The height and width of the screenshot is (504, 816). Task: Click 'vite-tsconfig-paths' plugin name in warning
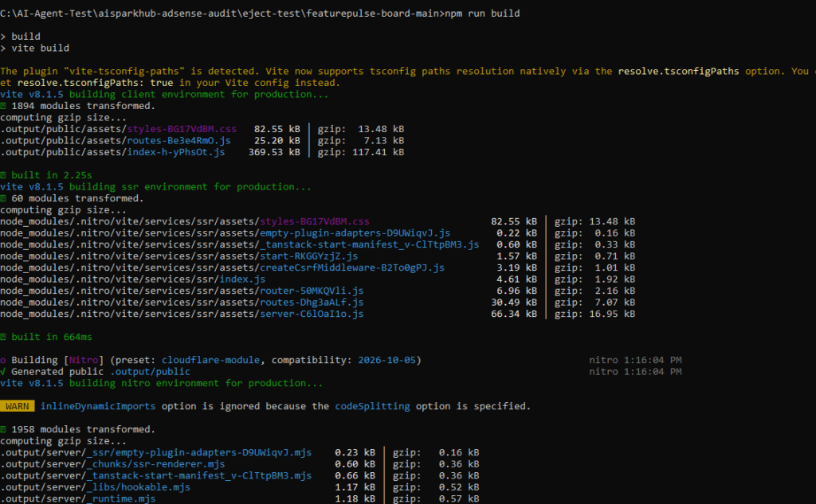(124, 71)
